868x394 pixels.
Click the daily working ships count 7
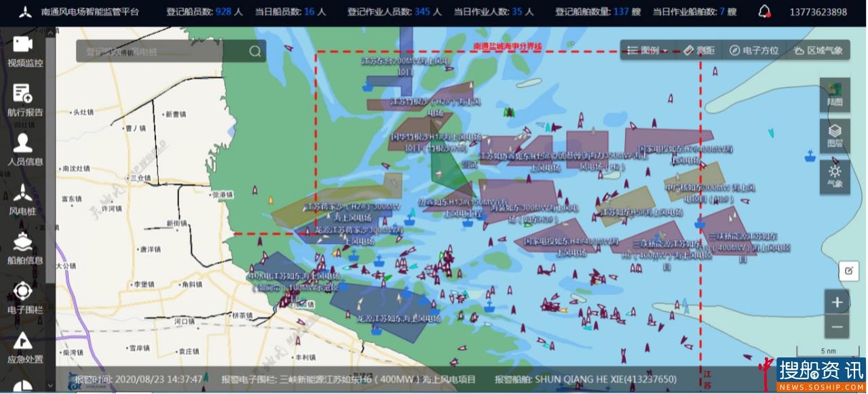tap(722, 12)
